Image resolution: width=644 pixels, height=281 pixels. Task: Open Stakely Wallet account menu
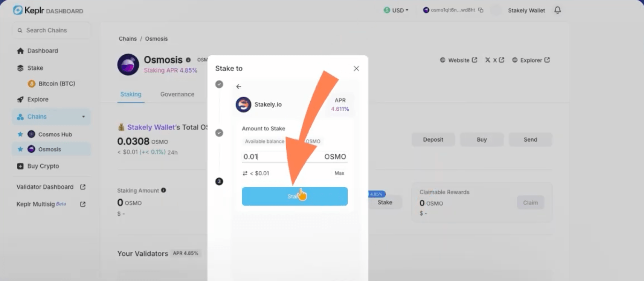click(x=526, y=11)
